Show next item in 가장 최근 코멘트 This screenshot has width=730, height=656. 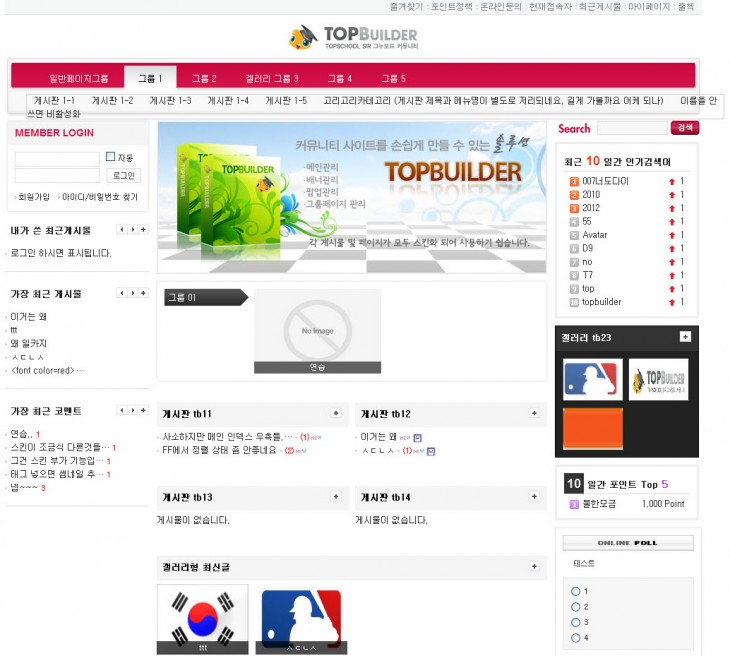133,410
